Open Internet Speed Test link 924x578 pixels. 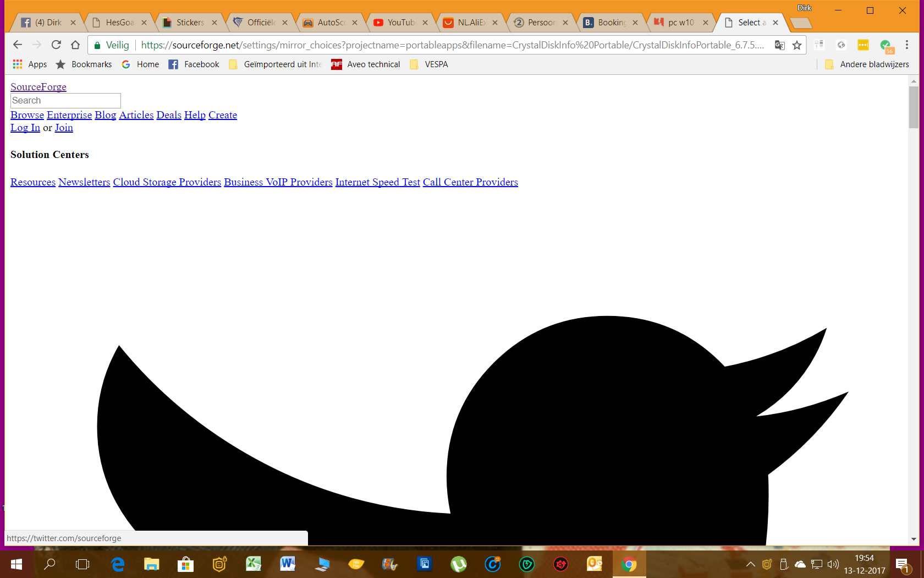[378, 182]
